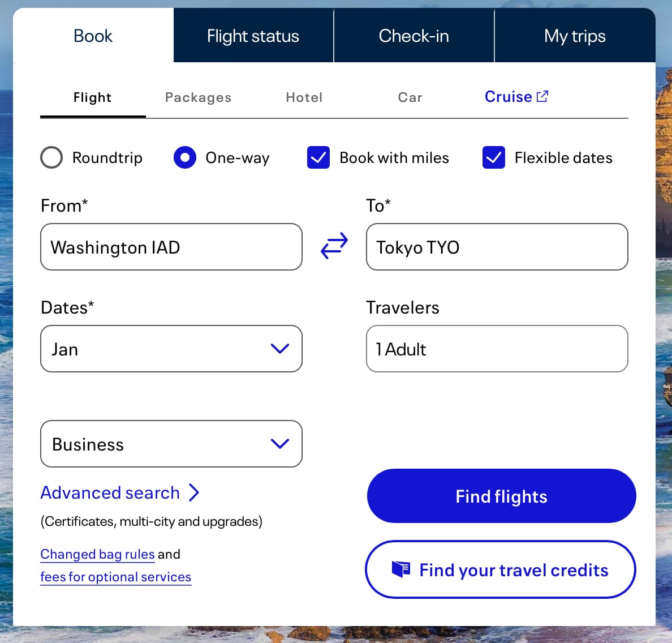Viewport: 672px width, 643px height.
Task: Uncheck Book with miles checkbox
Action: [x=318, y=157]
